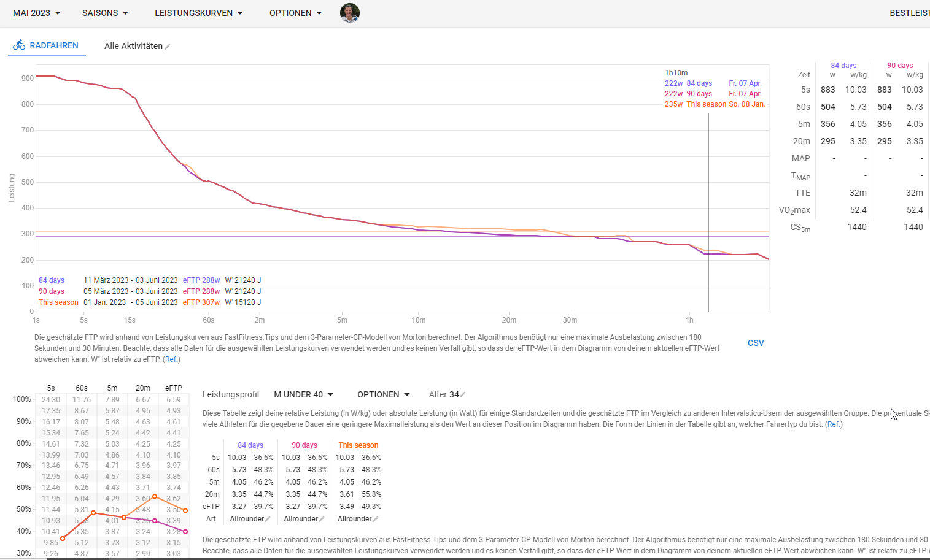Open the Ref. link below the power chart
This screenshot has width=930, height=560.
coord(171,359)
